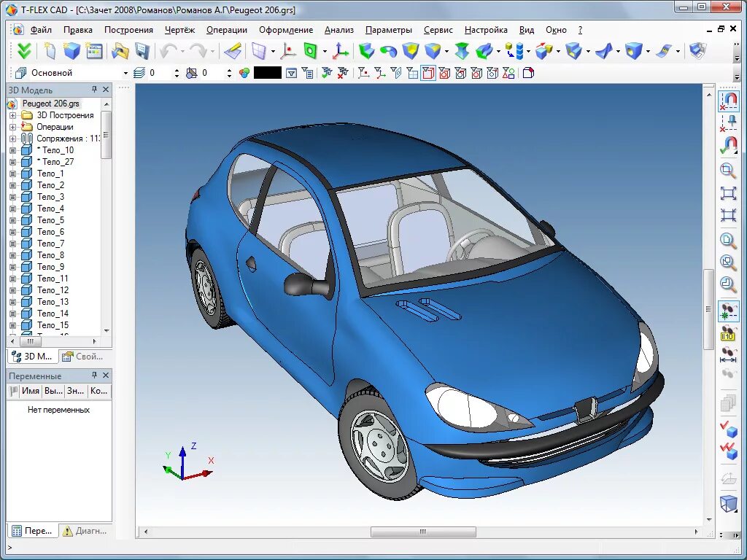Expand the Операции folder

click(x=13, y=127)
